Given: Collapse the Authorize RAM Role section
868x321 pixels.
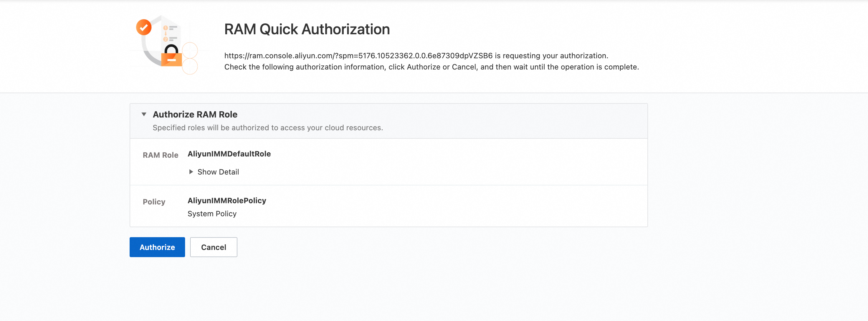Looking at the screenshot, I should click(144, 114).
